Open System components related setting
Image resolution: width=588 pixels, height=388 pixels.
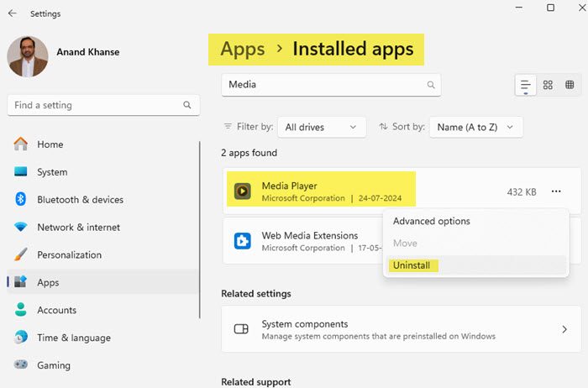click(x=402, y=329)
